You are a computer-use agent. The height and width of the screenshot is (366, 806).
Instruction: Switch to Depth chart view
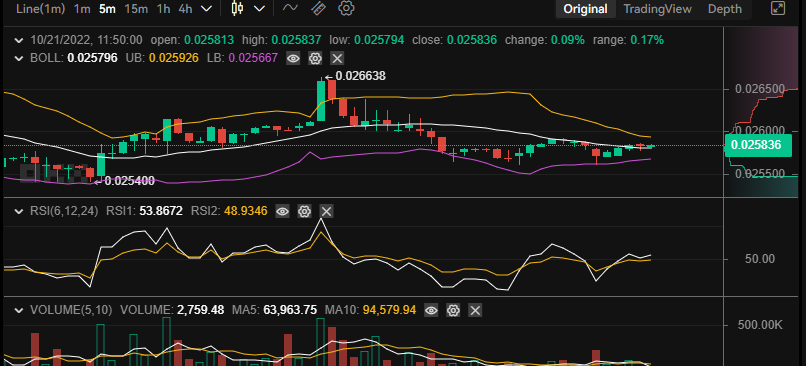tap(725, 9)
